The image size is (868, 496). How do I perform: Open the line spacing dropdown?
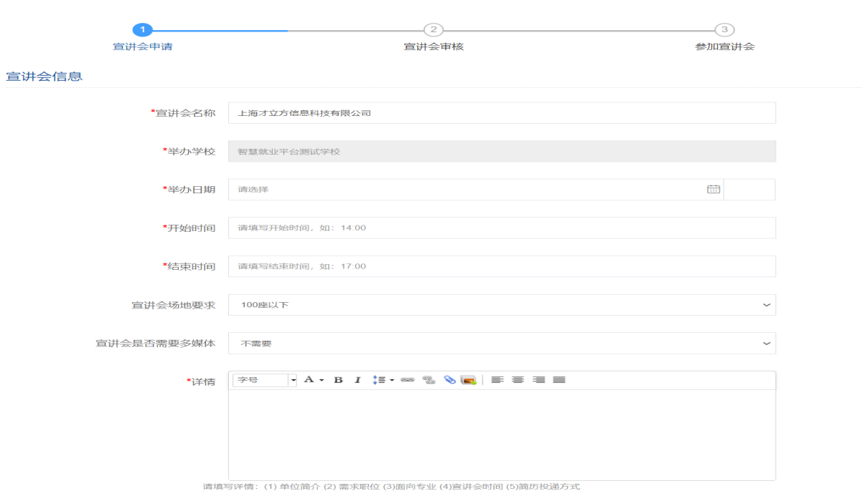point(384,380)
